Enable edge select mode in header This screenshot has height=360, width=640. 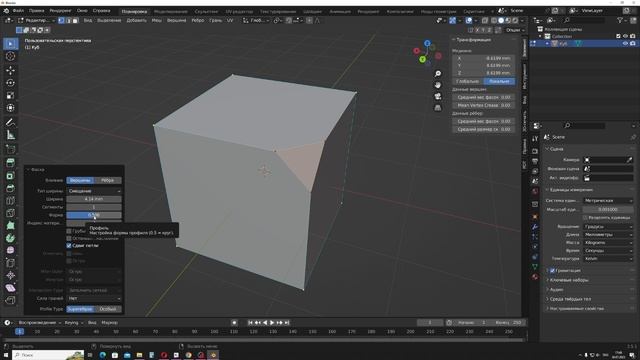[68, 20]
